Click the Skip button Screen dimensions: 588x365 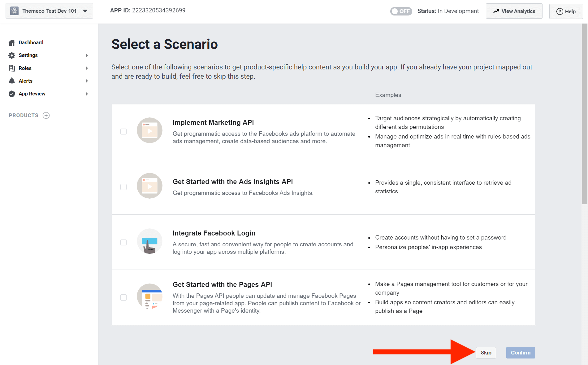[486, 353]
